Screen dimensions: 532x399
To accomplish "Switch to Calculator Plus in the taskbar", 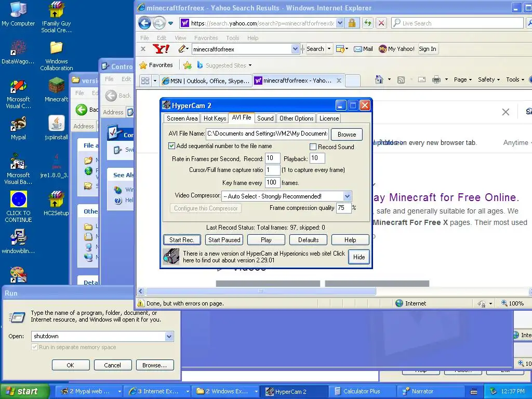I will [362, 391].
